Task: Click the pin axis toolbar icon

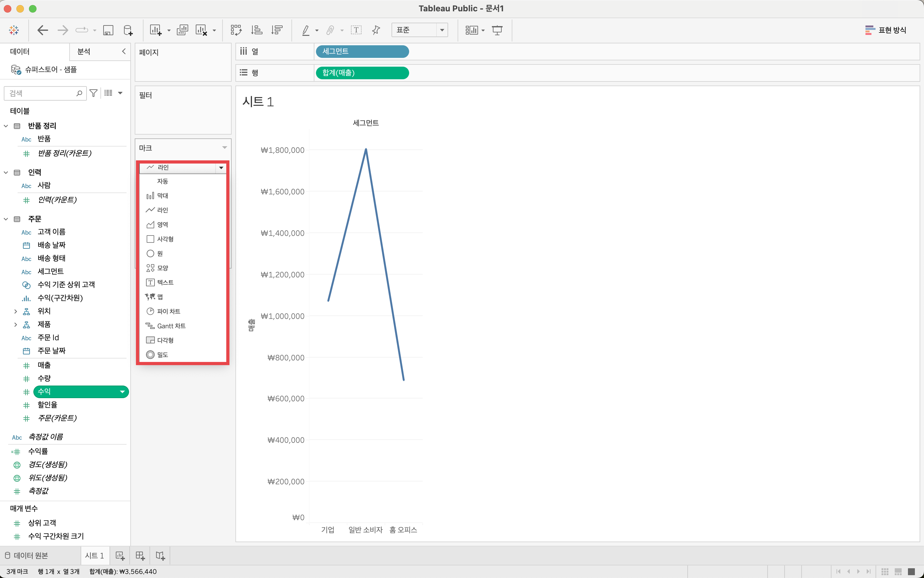Action: click(376, 30)
